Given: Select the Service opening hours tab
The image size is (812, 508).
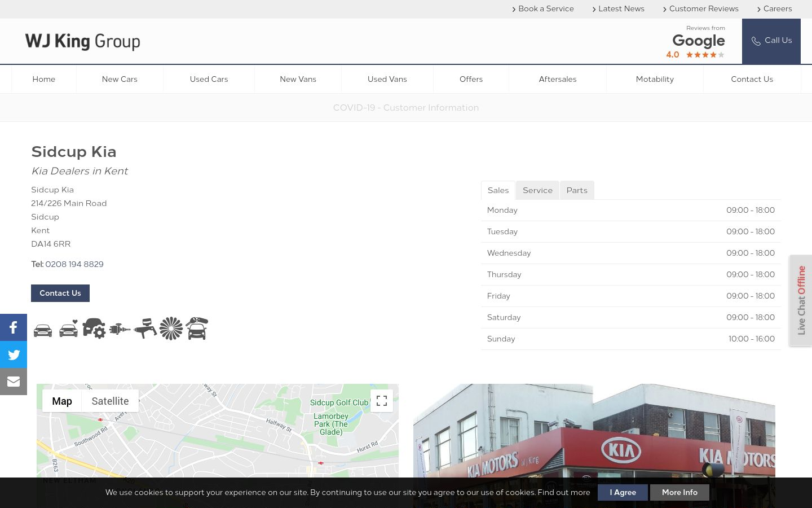Looking at the screenshot, I should [x=537, y=190].
